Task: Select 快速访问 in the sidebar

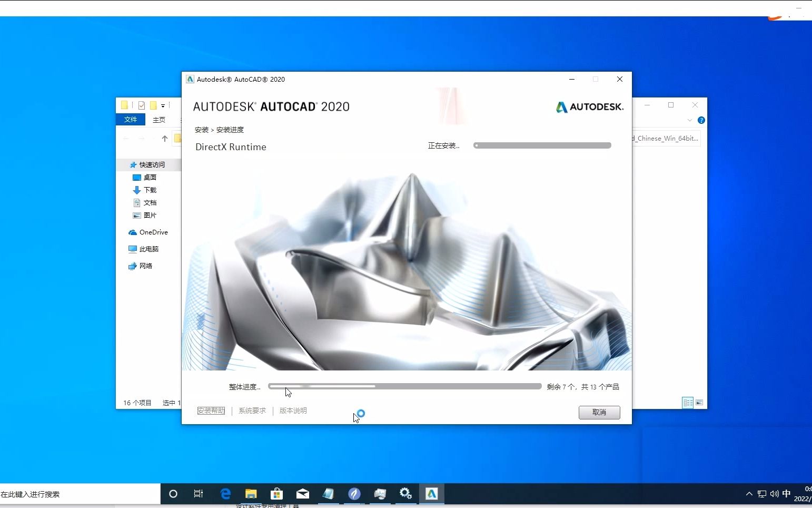Action: click(x=152, y=164)
